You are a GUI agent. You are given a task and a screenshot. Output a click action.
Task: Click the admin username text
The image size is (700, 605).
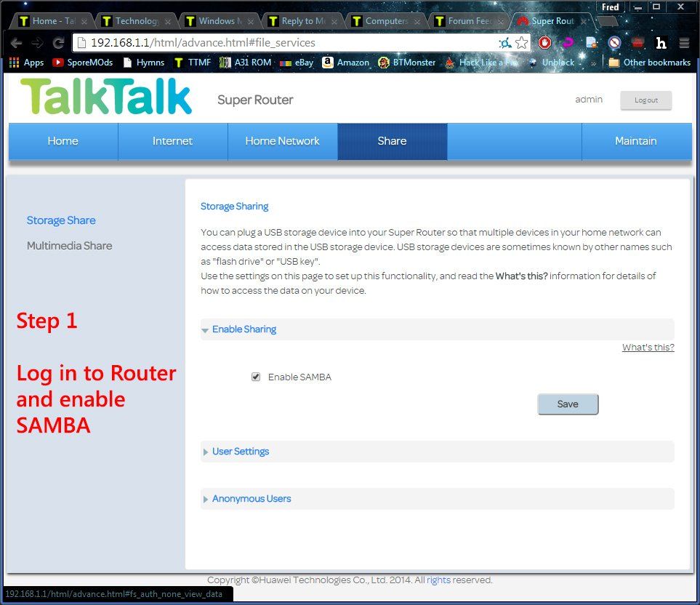click(x=589, y=99)
